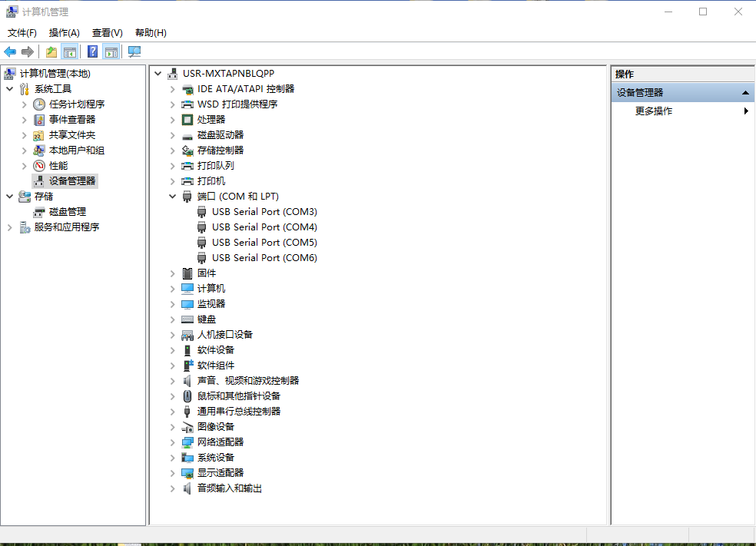Click the Back arrow toolbar icon

[10, 51]
